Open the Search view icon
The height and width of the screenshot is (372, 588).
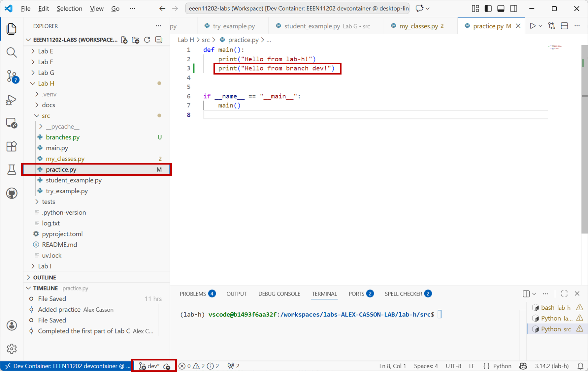click(x=12, y=52)
